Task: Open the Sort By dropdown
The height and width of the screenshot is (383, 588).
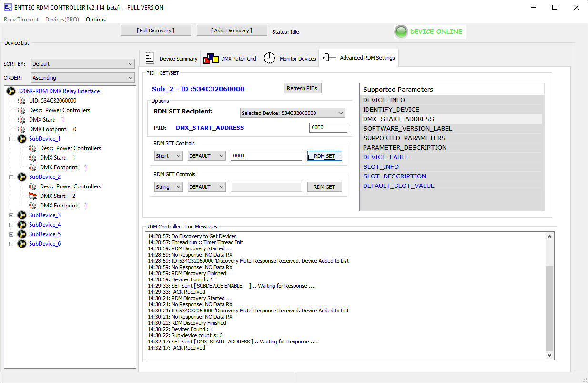Action: (x=83, y=64)
